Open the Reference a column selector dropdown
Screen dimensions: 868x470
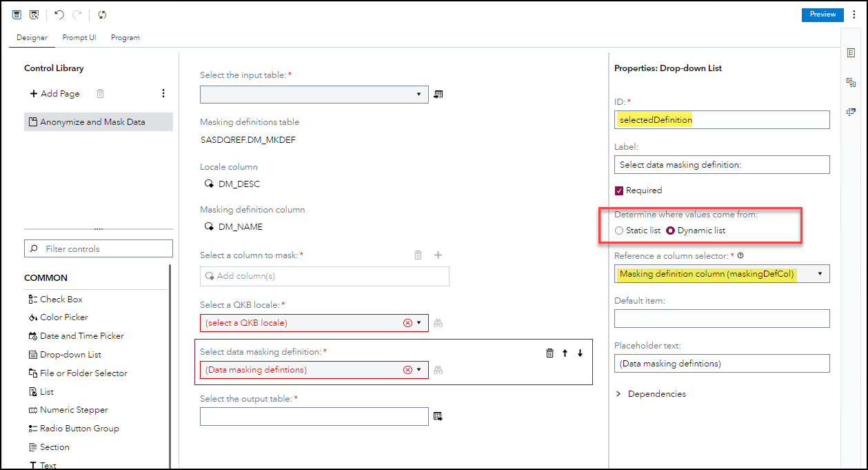[x=819, y=273]
